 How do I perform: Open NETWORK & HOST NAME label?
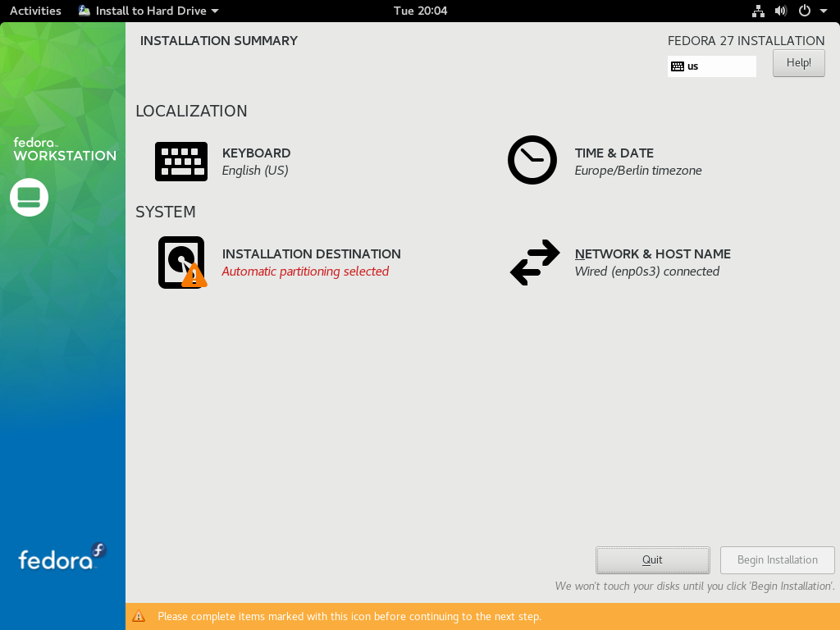click(x=652, y=254)
